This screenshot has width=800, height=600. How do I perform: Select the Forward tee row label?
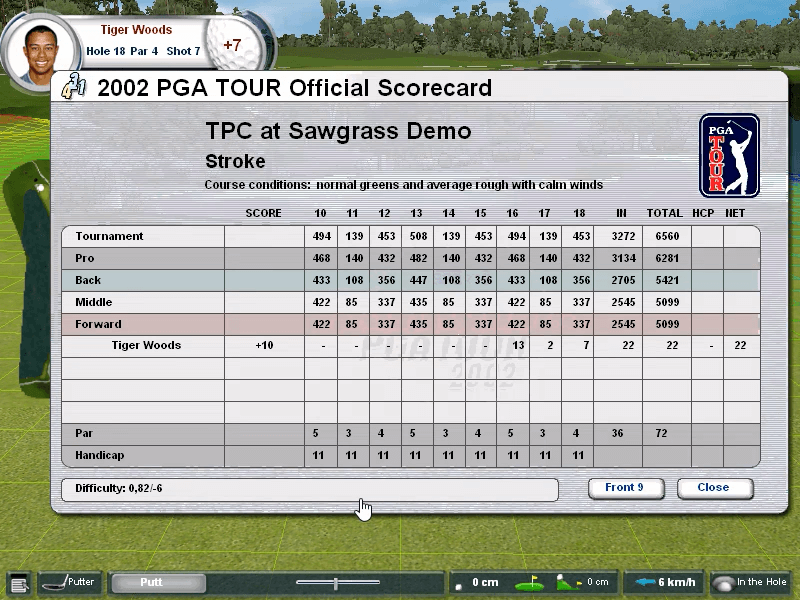[x=98, y=324]
